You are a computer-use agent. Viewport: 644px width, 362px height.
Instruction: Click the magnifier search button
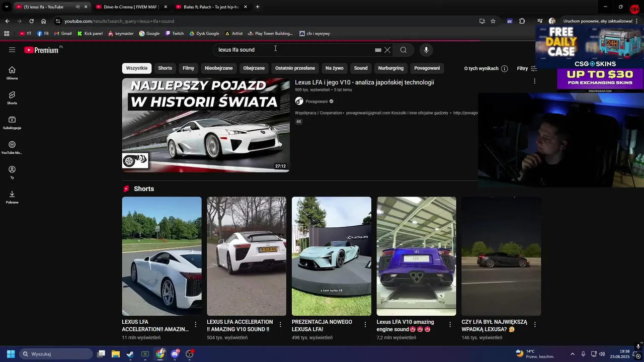tap(404, 50)
